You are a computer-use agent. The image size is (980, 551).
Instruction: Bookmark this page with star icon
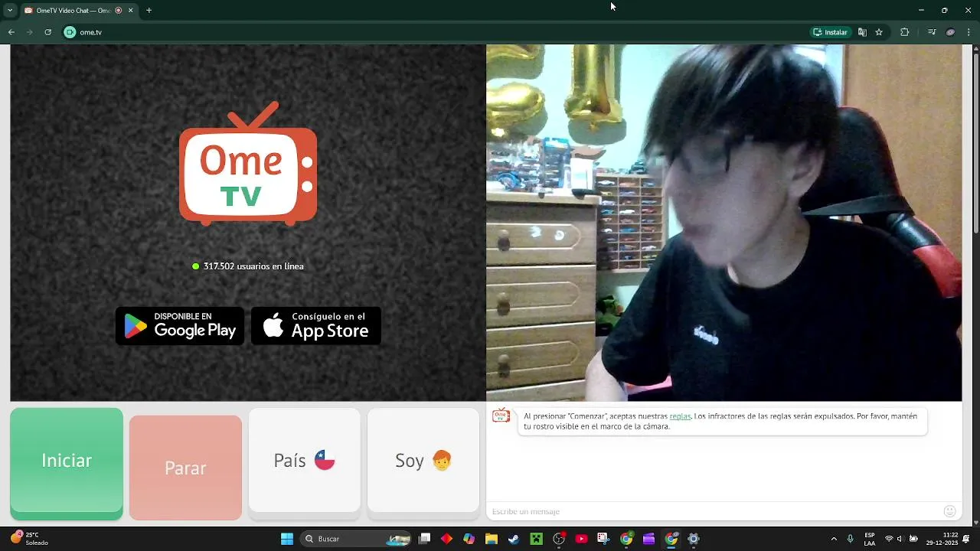coord(879,32)
